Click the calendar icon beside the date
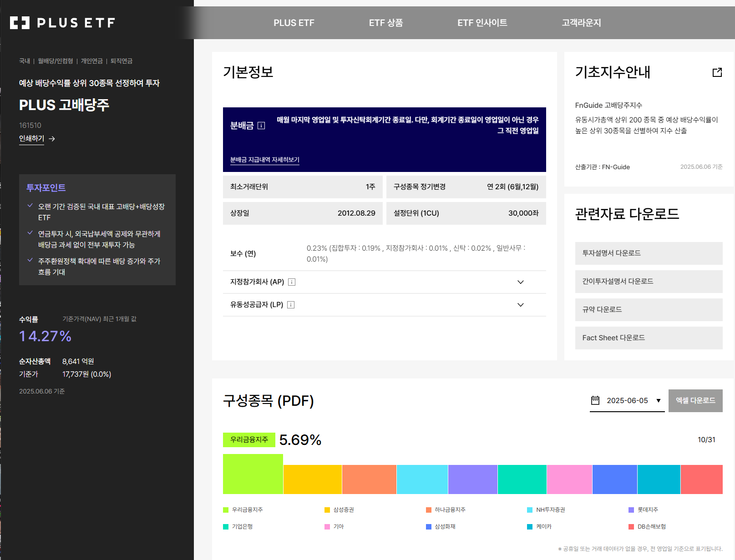Viewport: 735px width, 560px height. pos(595,400)
